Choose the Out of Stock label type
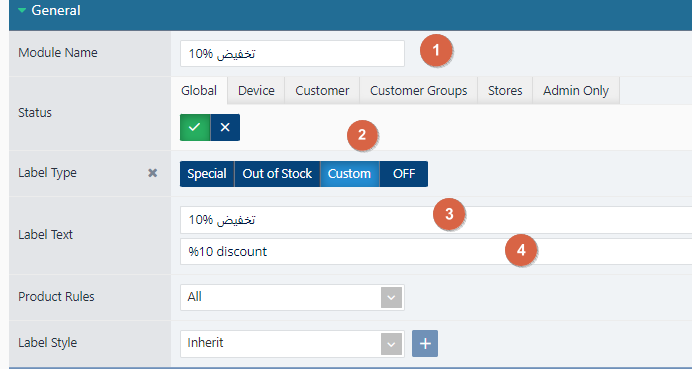This screenshot has width=692, height=369. point(277,174)
